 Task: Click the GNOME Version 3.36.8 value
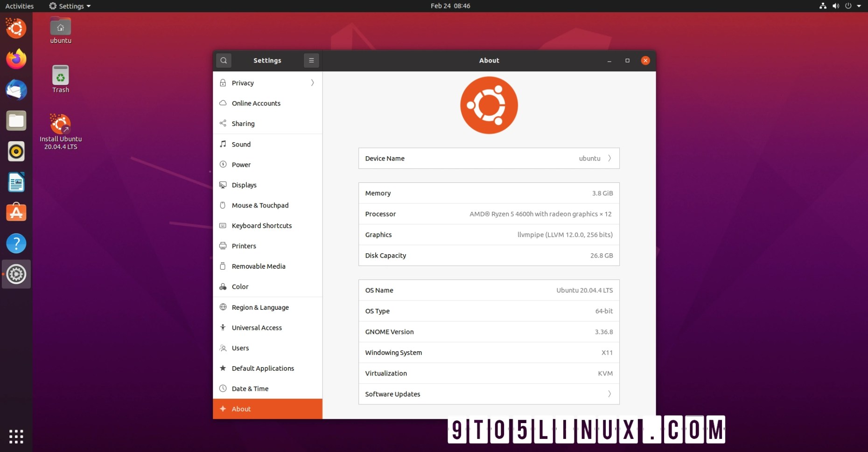click(x=604, y=332)
